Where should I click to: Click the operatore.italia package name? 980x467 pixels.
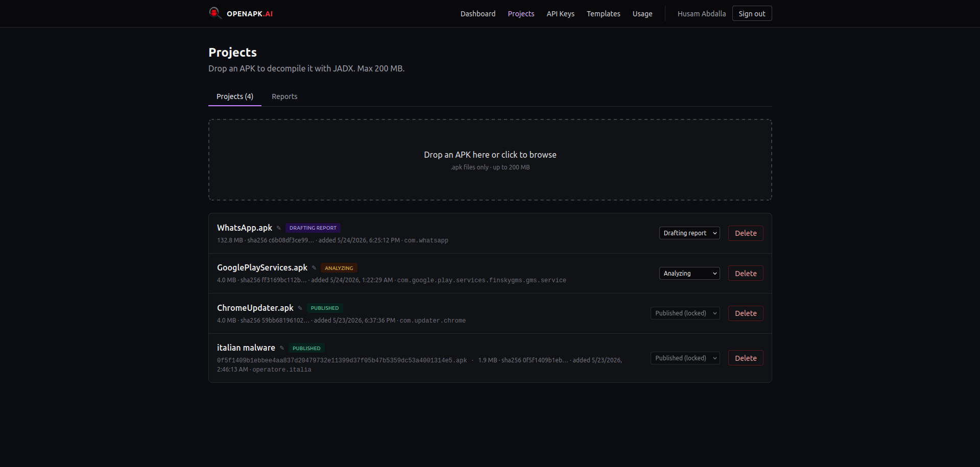[x=282, y=370]
